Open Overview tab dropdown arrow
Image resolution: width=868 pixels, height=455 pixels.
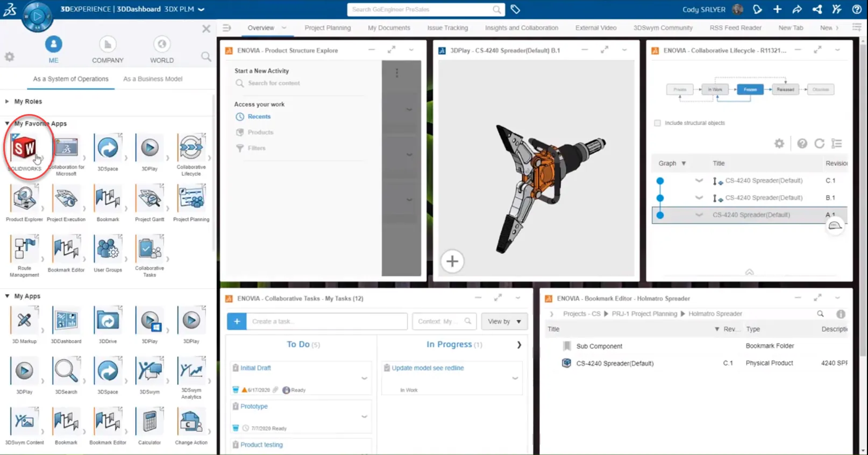point(284,28)
